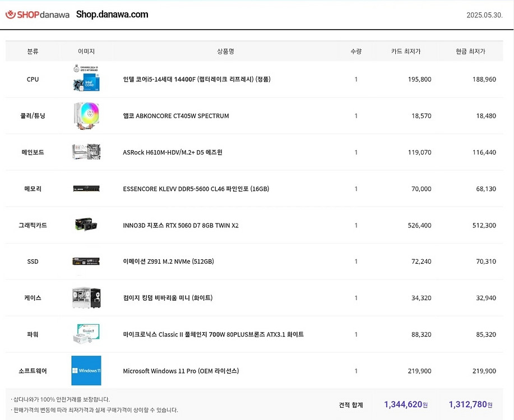Click the case cash price 32,940

486,298
